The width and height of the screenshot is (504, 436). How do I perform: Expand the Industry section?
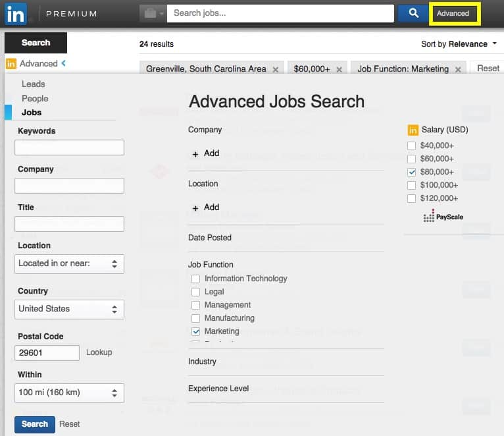pyautogui.click(x=202, y=362)
